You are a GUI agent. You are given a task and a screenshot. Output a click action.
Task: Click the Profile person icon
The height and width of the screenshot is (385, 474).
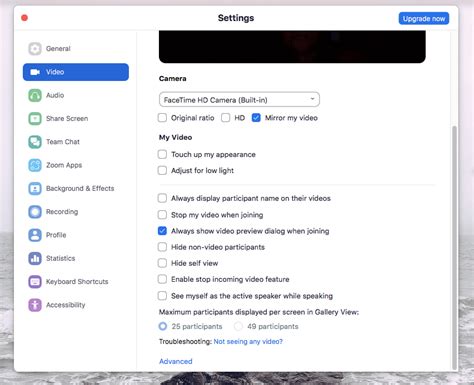tap(35, 235)
